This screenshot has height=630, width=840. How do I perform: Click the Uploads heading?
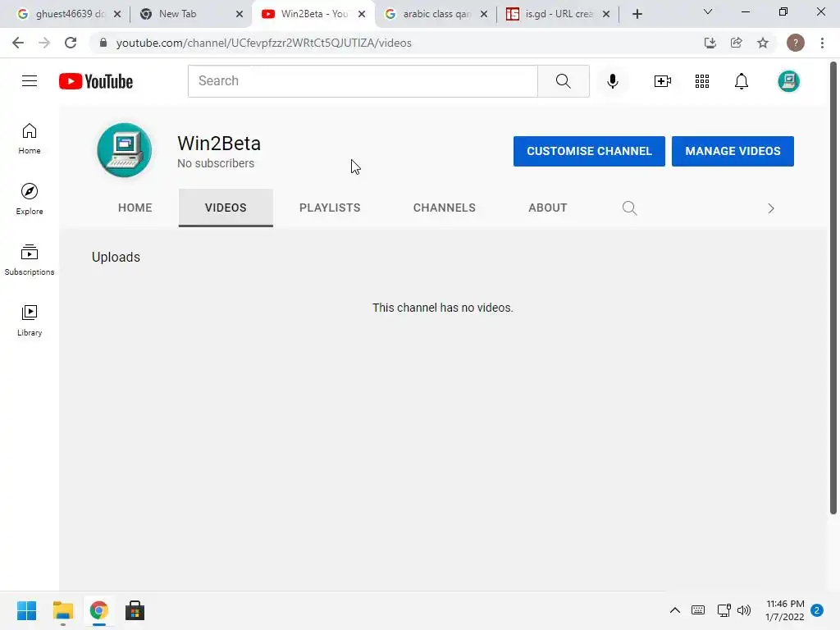(116, 257)
